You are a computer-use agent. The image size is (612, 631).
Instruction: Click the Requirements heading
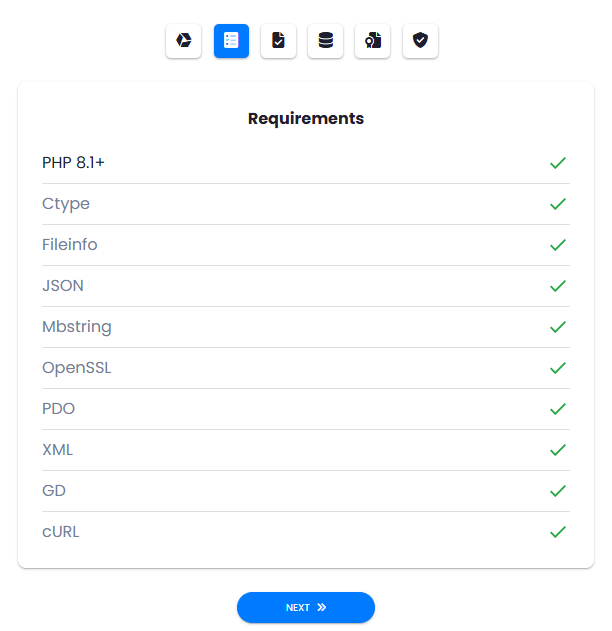pos(306,119)
